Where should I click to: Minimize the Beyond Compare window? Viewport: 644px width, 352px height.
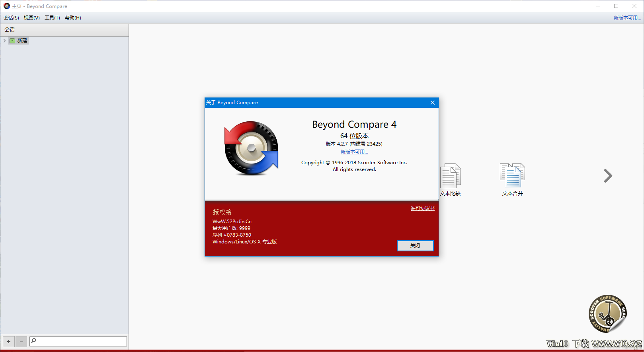point(598,6)
